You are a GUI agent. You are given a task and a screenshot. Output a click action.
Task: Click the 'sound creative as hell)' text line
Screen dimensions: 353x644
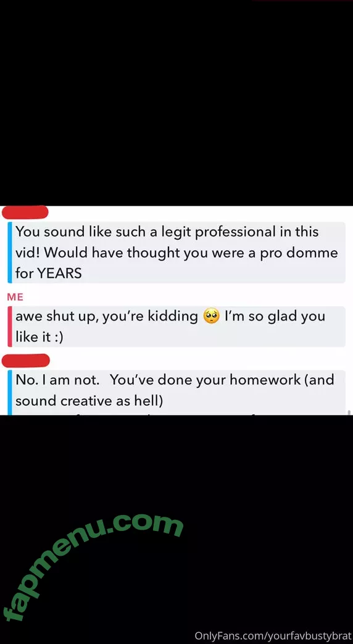click(x=89, y=401)
